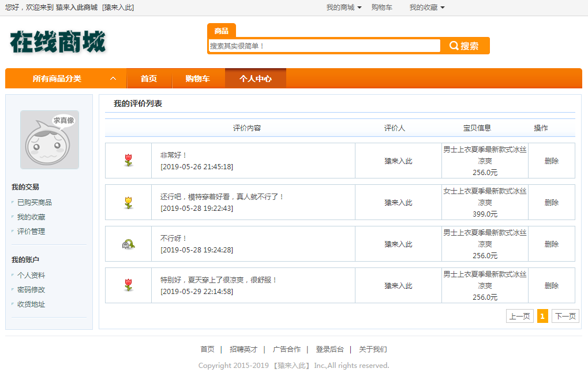The height and width of the screenshot is (372, 588).
Task: Open 评价管理 in the sidebar
Action: click(31, 231)
